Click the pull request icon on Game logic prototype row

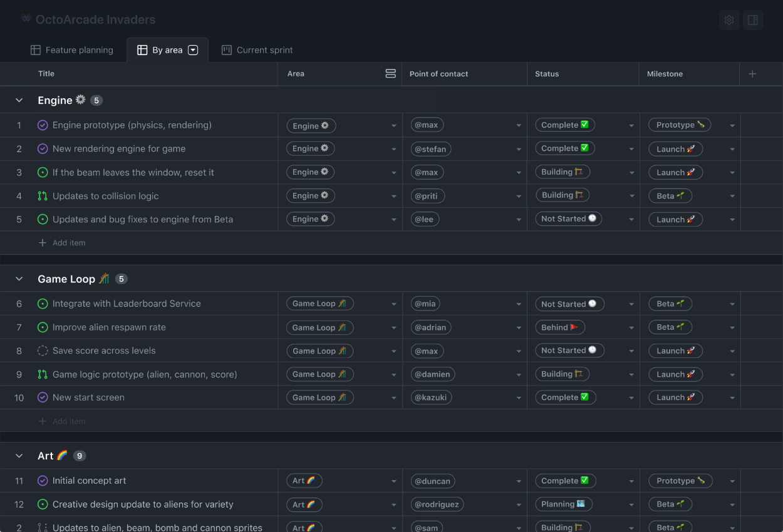click(43, 374)
